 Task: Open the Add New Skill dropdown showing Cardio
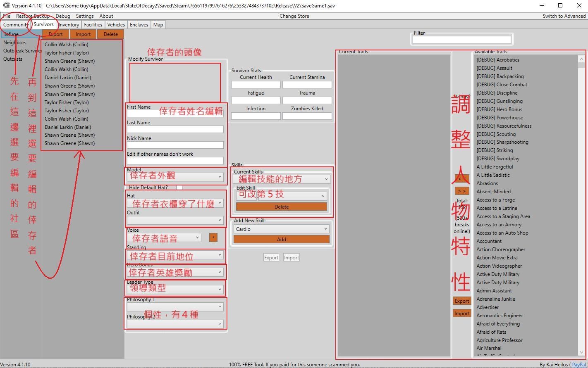[282, 229]
